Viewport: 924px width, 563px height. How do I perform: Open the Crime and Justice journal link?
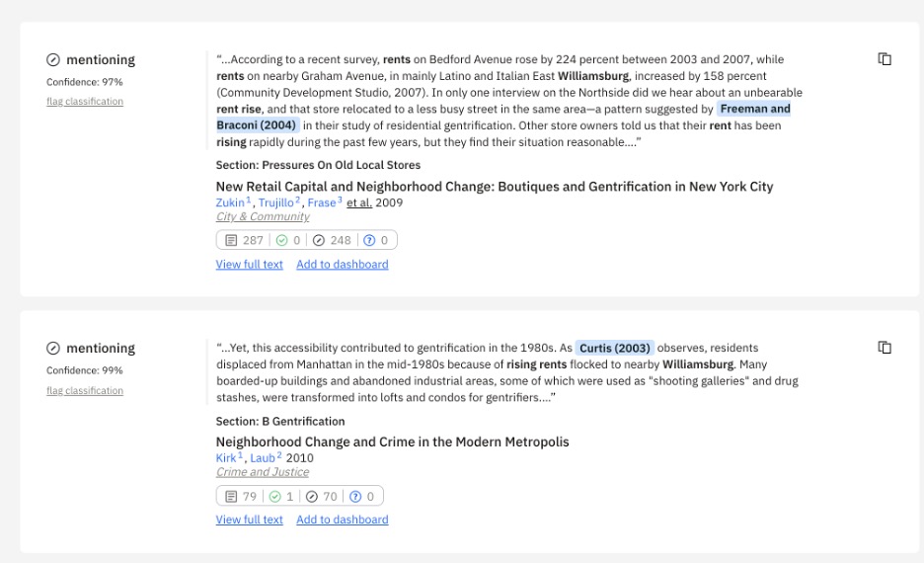tap(263, 471)
